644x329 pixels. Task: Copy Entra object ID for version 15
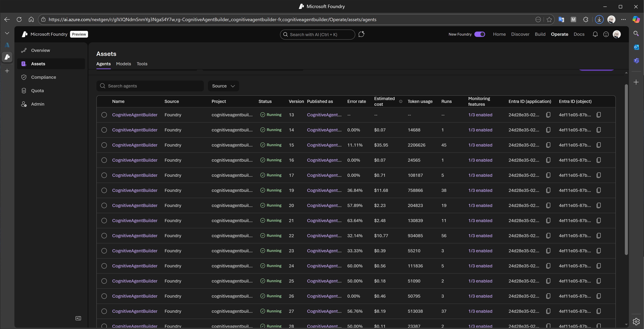598,145
